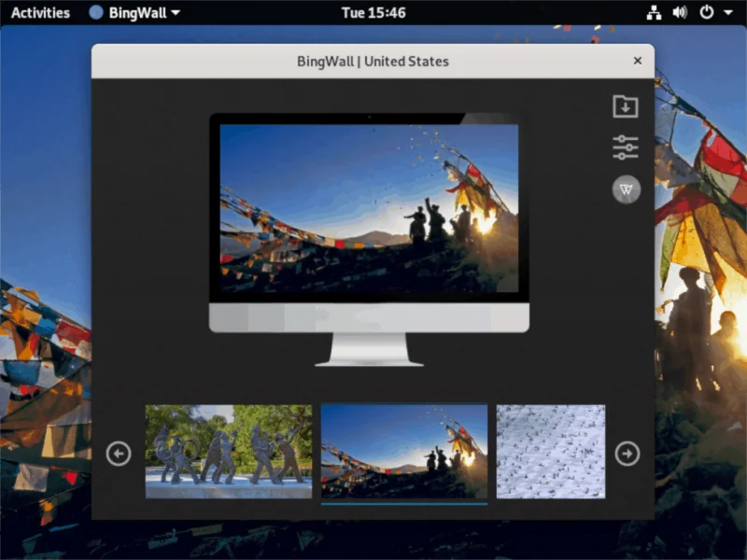Image resolution: width=747 pixels, height=560 pixels.
Task: Click the network status icon
Action: pos(654,12)
